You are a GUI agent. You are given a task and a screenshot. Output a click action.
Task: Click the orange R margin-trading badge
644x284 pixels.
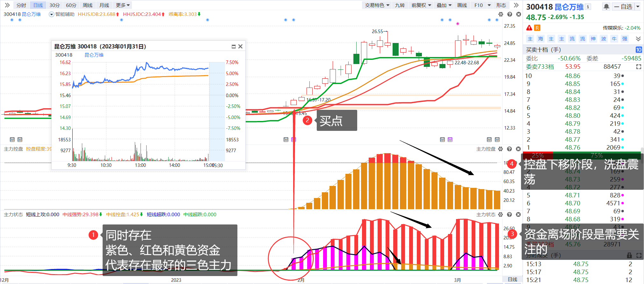coord(537,28)
